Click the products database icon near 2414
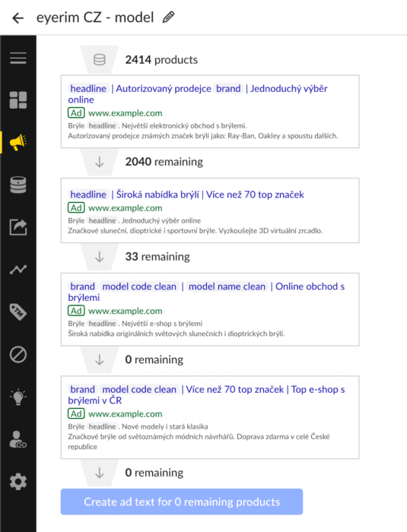The height and width of the screenshot is (532, 407). pos(99,60)
